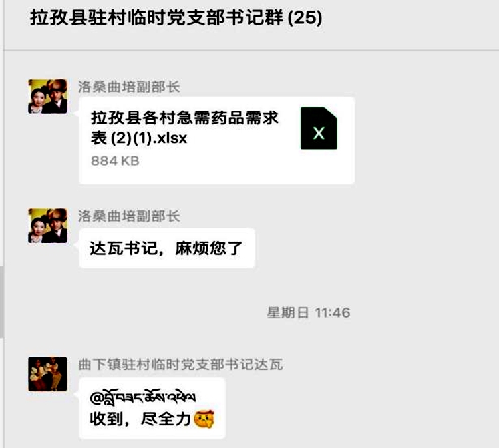The height and width of the screenshot is (448, 499).
Task: Open 洛桑曲培副部长's avatar beside the file message
Action: [x=47, y=97]
